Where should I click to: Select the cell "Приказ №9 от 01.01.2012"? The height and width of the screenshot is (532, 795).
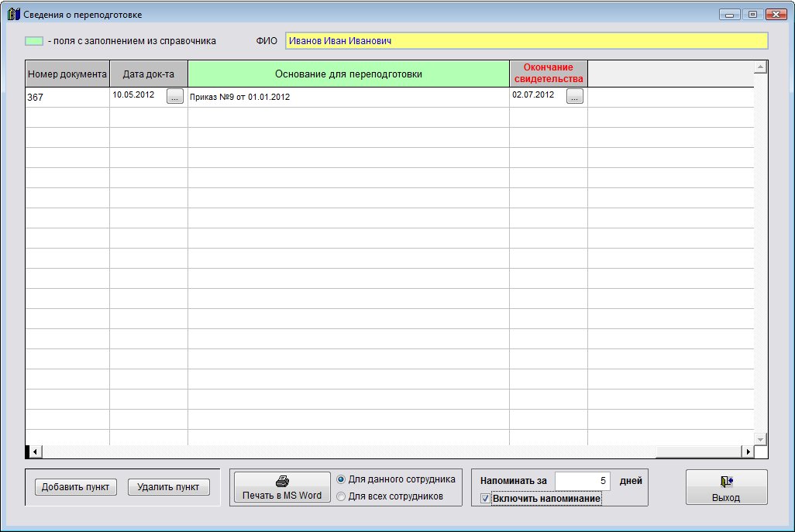[349, 98]
